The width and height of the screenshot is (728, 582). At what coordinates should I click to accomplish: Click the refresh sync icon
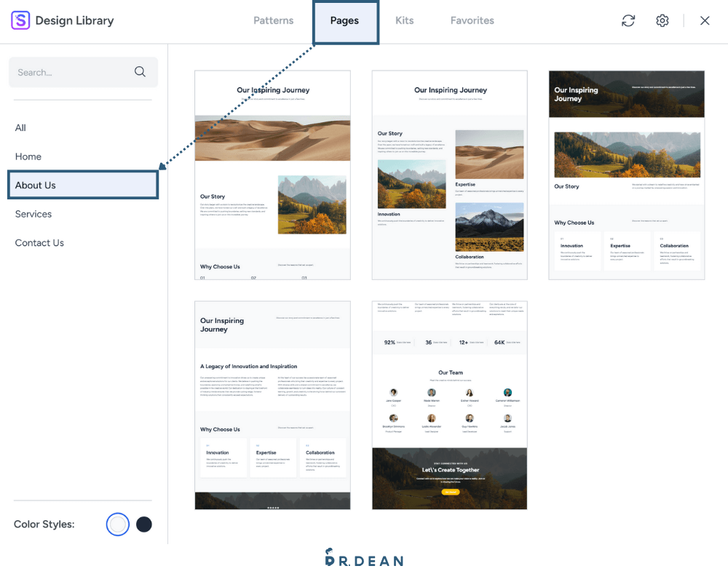click(628, 20)
